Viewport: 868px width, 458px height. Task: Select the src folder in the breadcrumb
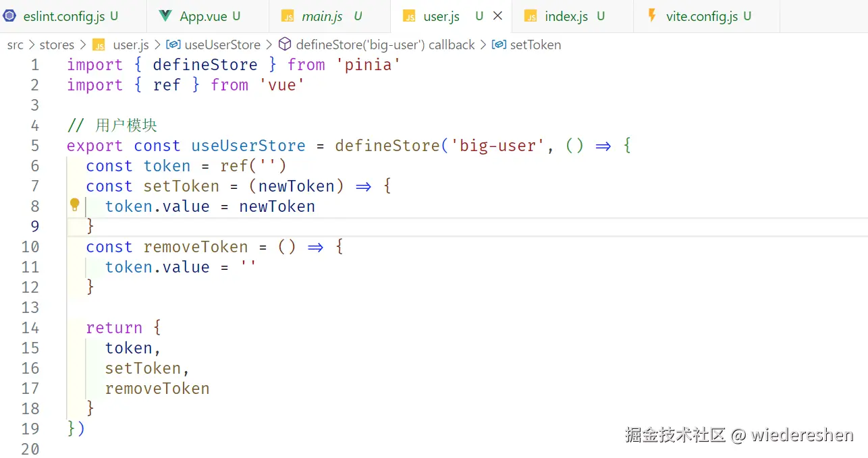[x=15, y=45]
